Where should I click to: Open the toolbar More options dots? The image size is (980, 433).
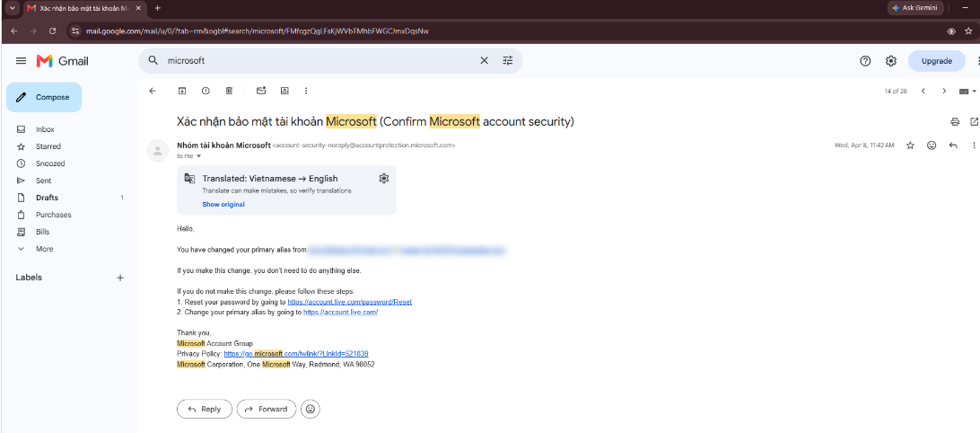pyautogui.click(x=306, y=91)
